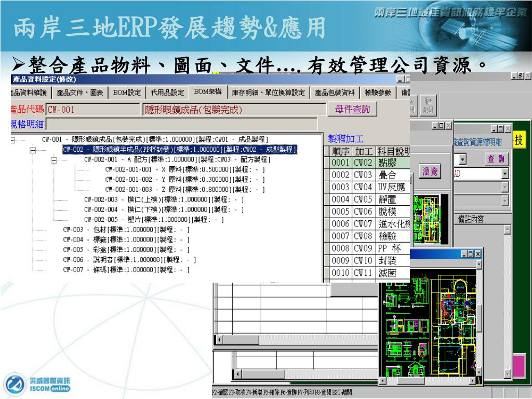Image resolution: width=532 pixels, height=399 pixels.
Task: Switch to the BOM設定 tab
Action: pos(127,92)
